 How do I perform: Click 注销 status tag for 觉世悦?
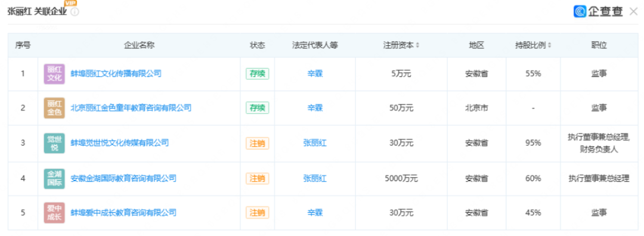[258, 143]
